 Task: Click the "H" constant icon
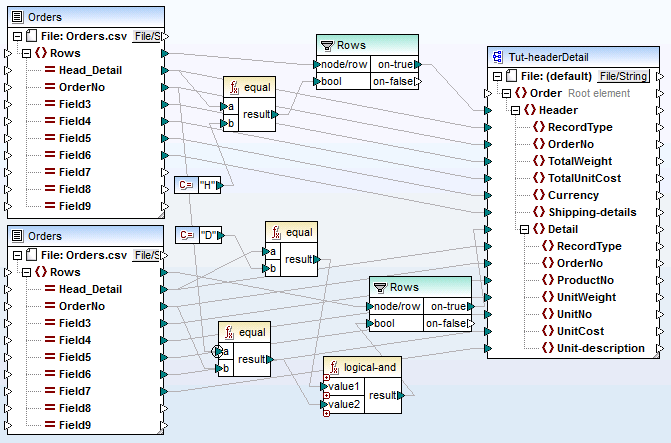[x=185, y=185]
